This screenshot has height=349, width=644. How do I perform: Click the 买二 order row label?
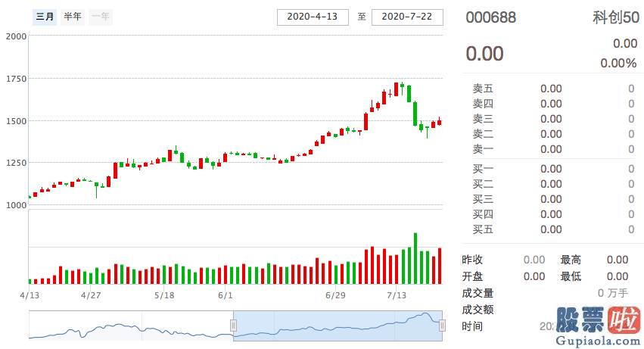coord(483,184)
